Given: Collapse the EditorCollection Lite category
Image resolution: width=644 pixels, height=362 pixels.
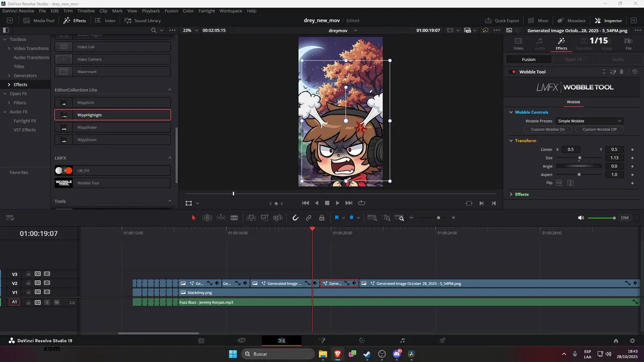Looking at the screenshot, I should pyautogui.click(x=170, y=89).
